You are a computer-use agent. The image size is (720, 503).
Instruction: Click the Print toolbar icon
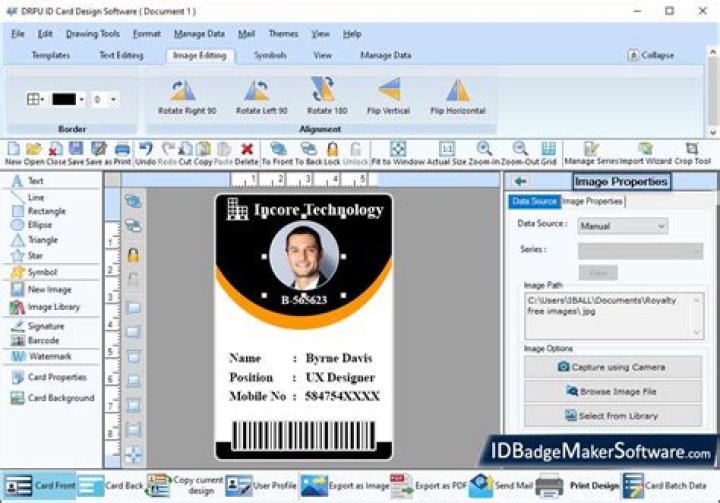click(x=122, y=149)
